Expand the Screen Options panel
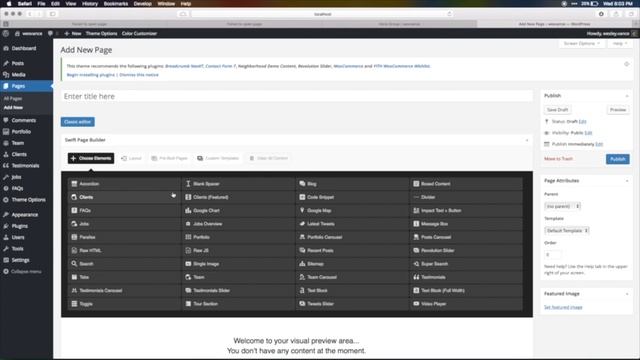This screenshot has width=640, height=360. pyautogui.click(x=582, y=43)
